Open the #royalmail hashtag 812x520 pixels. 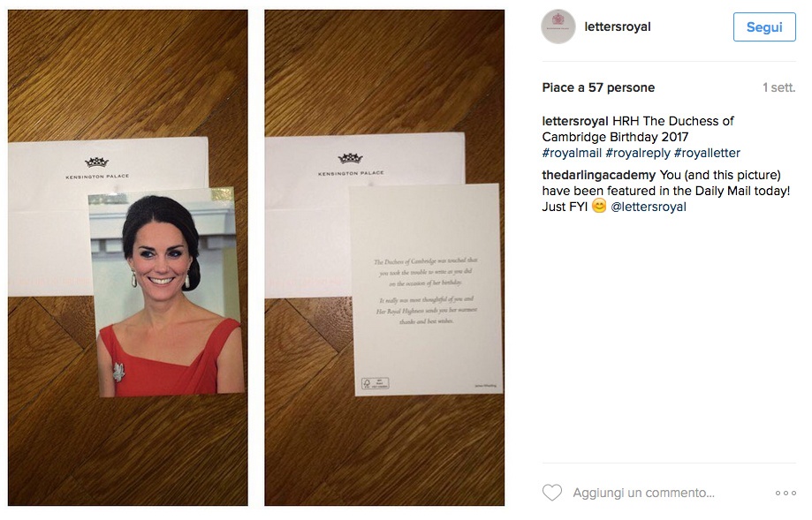[x=572, y=153]
